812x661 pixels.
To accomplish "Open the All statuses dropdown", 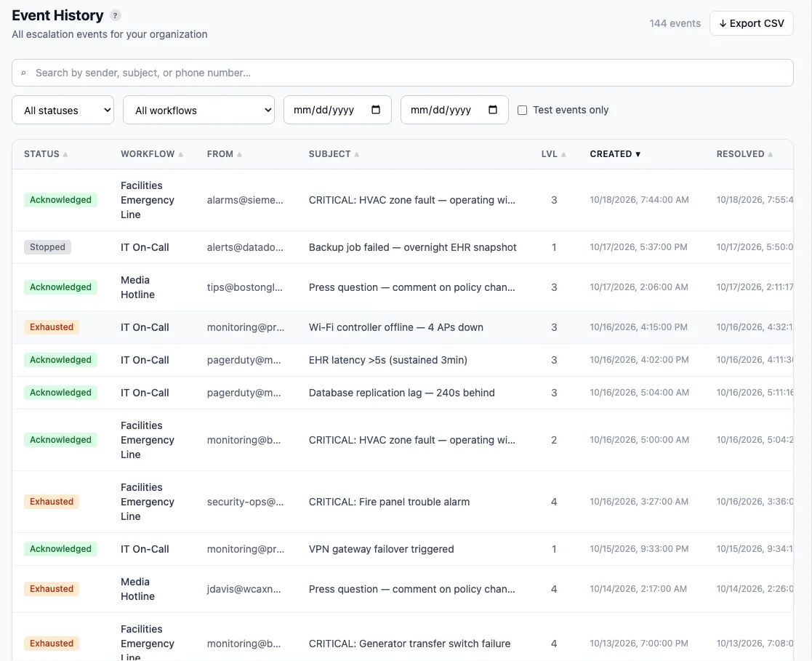I will (x=63, y=110).
